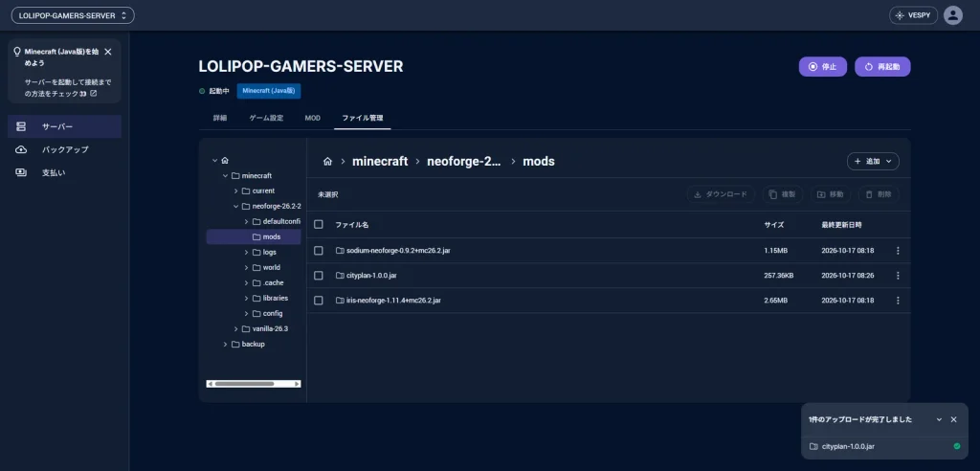Collapse the minecraft folder chevron in tree
980x471 pixels.
pyautogui.click(x=225, y=176)
